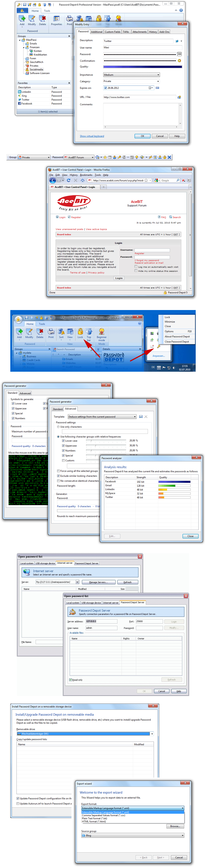
Task: Toggle Exclude similar looking characters
Action: pyautogui.click(x=59, y=476)
